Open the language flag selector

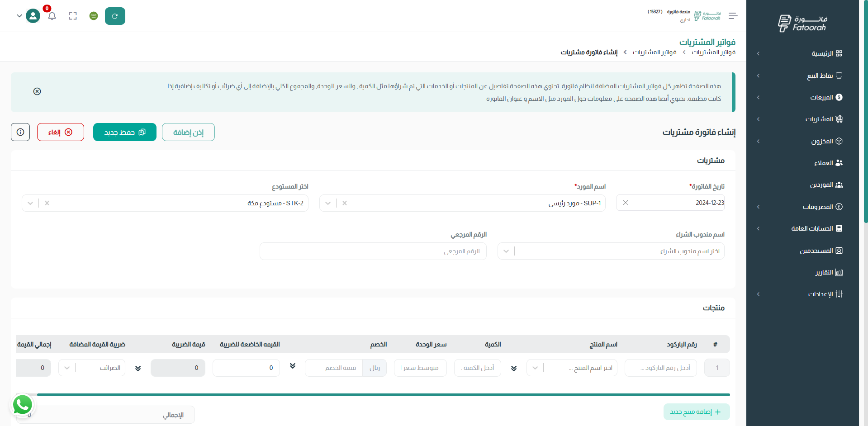point(94,16)
